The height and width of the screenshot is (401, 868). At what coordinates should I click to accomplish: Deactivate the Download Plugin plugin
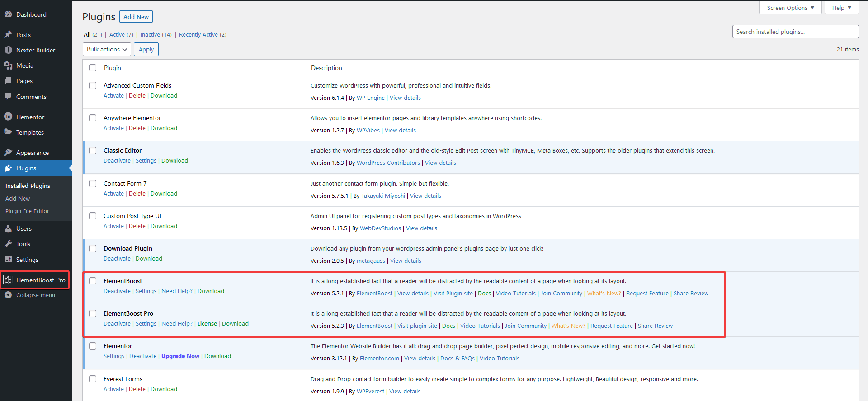pos(117,258)
